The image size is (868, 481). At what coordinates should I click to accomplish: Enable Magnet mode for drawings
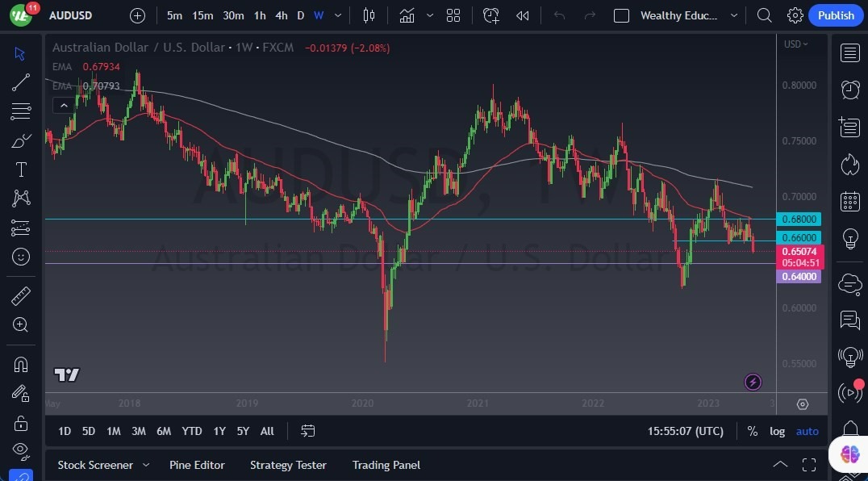21,364
